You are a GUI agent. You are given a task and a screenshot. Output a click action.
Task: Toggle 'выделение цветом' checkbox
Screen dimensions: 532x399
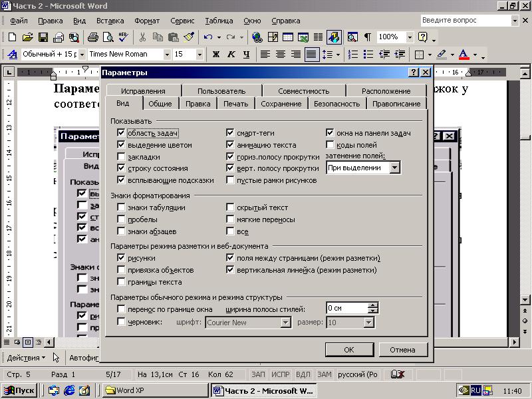click(x=121, y=145)
